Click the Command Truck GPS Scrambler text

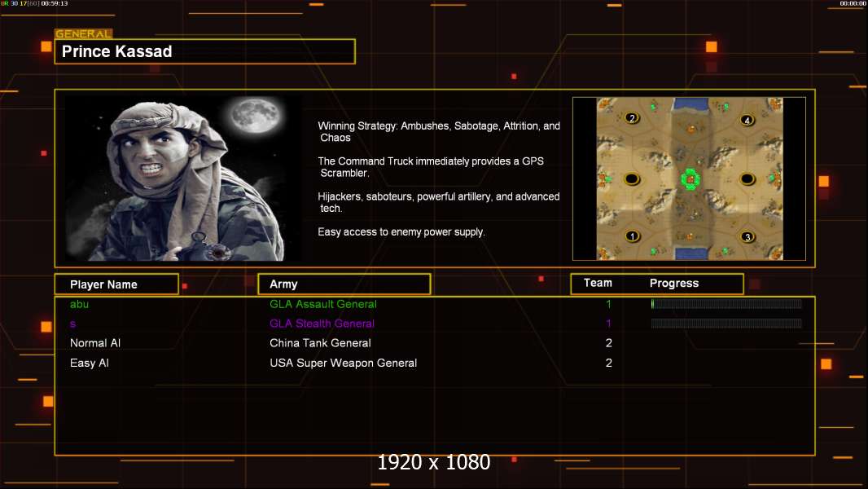[431, 167]
